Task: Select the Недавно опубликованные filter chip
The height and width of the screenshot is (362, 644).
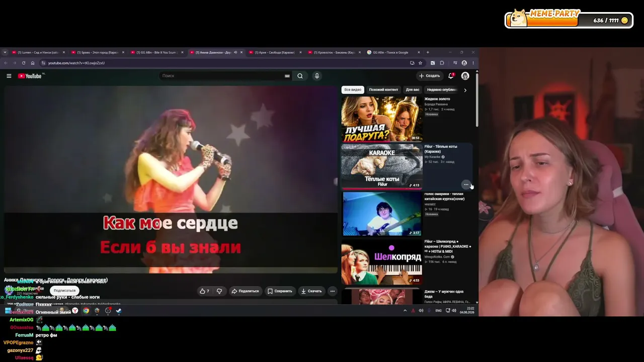Action: pyautogui.click(x=441, y=90)
